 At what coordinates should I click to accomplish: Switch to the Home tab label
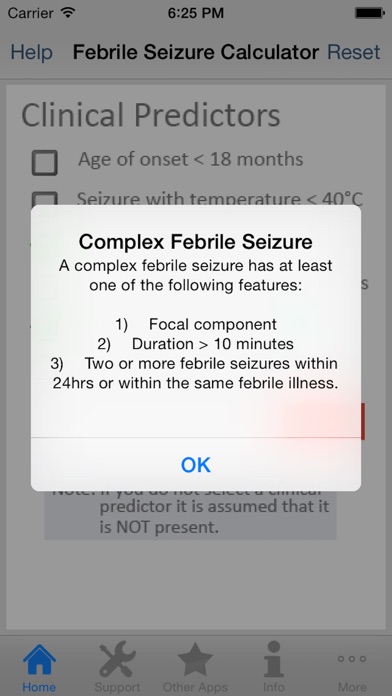click(x=39, y=687)
